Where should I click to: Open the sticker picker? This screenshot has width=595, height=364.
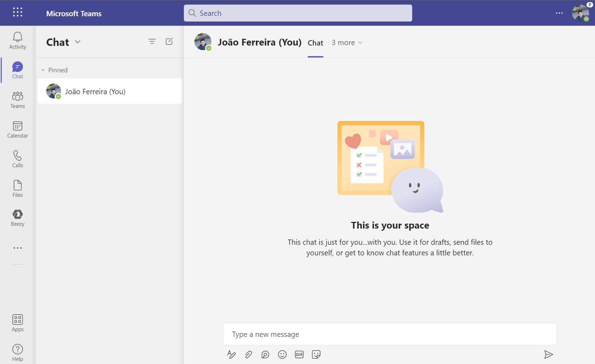[x=316, y=354]
